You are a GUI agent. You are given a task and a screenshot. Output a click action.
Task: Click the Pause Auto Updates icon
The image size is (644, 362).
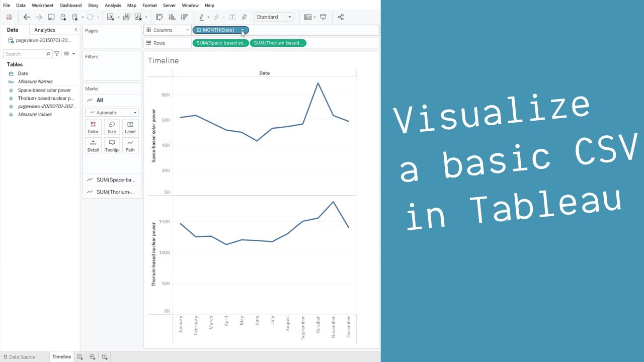75,17
